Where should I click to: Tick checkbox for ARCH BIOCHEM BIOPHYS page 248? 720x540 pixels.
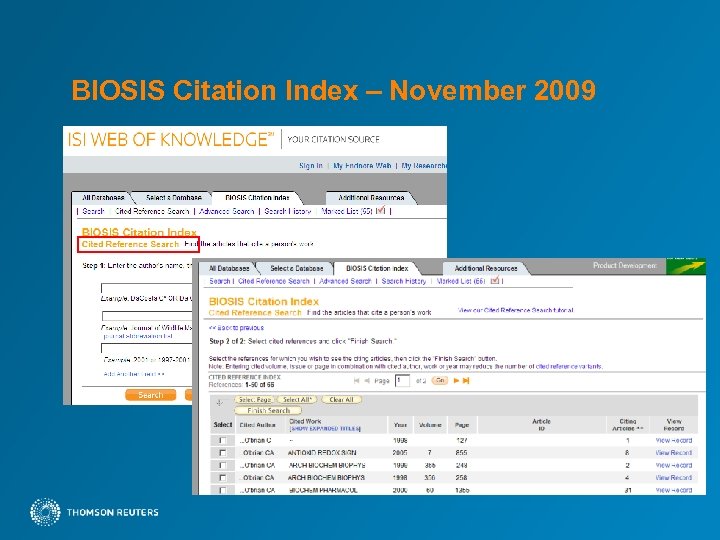point(223,465)
